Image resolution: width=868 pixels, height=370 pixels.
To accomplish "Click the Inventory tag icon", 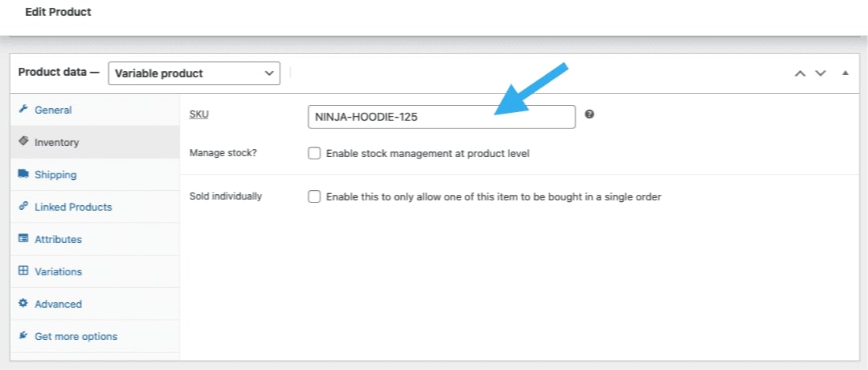I will click(x=23, y=141).
